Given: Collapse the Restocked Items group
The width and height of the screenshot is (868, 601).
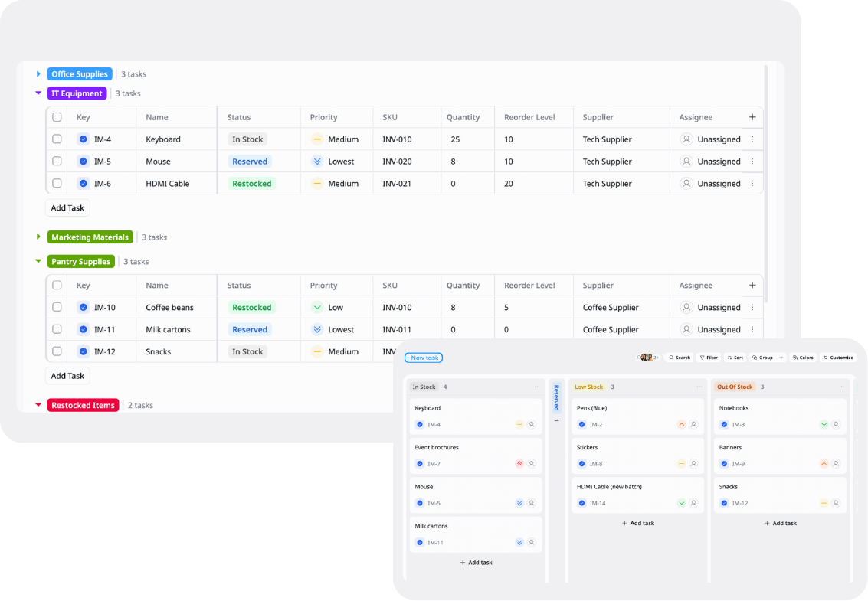Looking at the screenshot, I should click(x=38, y=405).
